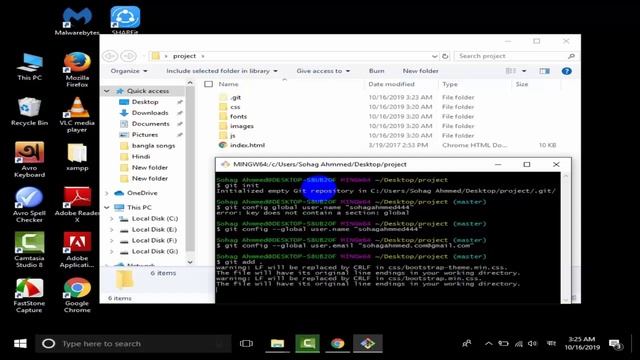Click the taskbar search box
Screen dimensions: 640x360
pyautogui.click(x=134, y=344)
